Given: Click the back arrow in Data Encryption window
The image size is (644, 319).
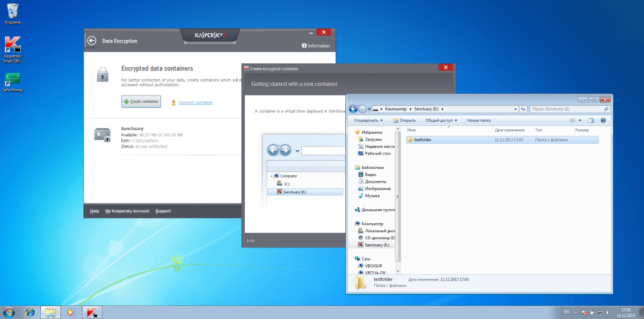Looking at the screenshot, I should pos(92,41).
